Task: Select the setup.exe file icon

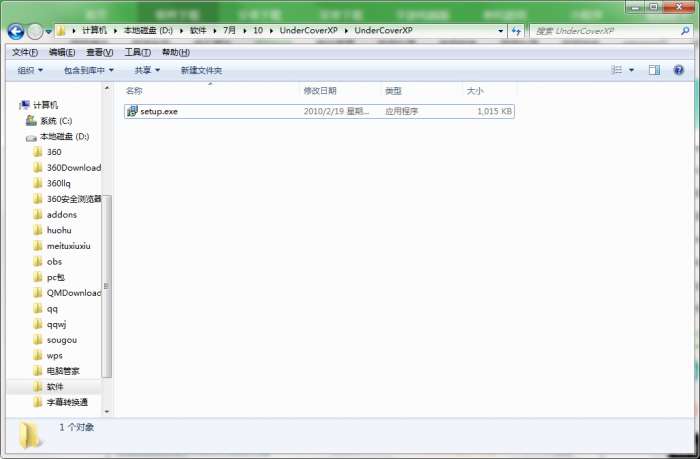Action: click(x=132, y=111)
